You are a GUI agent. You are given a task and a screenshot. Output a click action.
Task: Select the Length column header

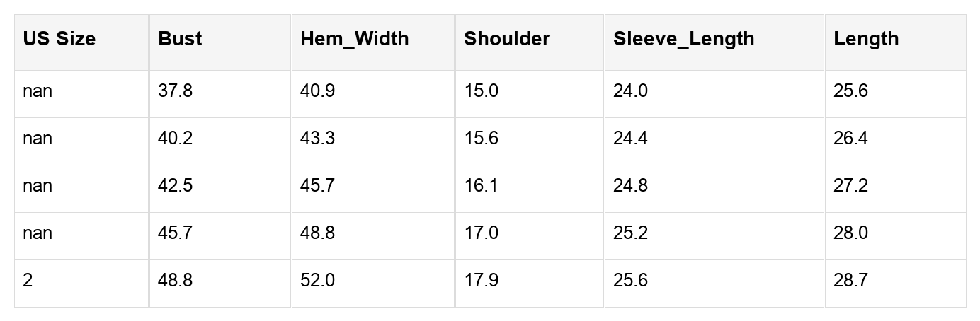(x=865, y=39)
